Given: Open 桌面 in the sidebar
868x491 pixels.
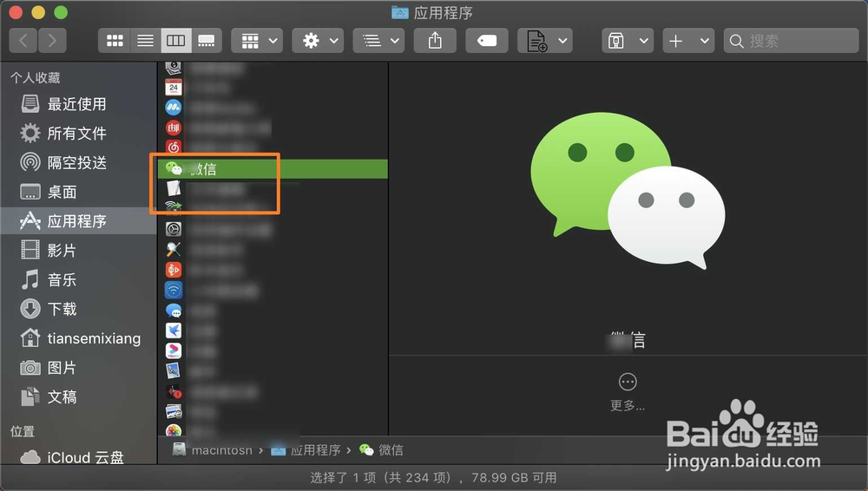Looking at the screenshot, I should coord(77,192).
